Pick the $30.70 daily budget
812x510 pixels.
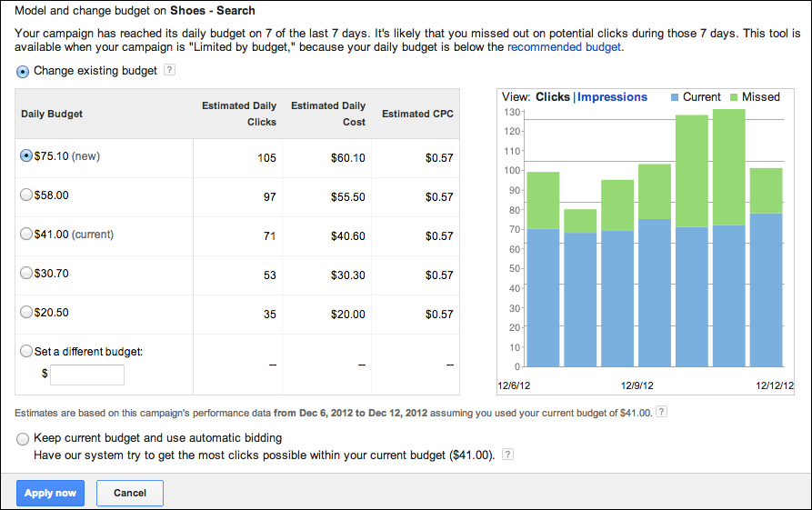coord(26,273)
